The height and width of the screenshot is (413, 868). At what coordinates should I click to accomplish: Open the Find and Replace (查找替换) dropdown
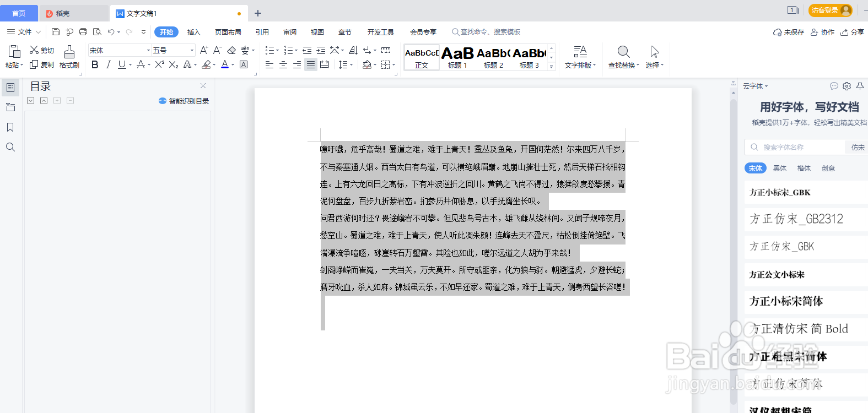623,57
